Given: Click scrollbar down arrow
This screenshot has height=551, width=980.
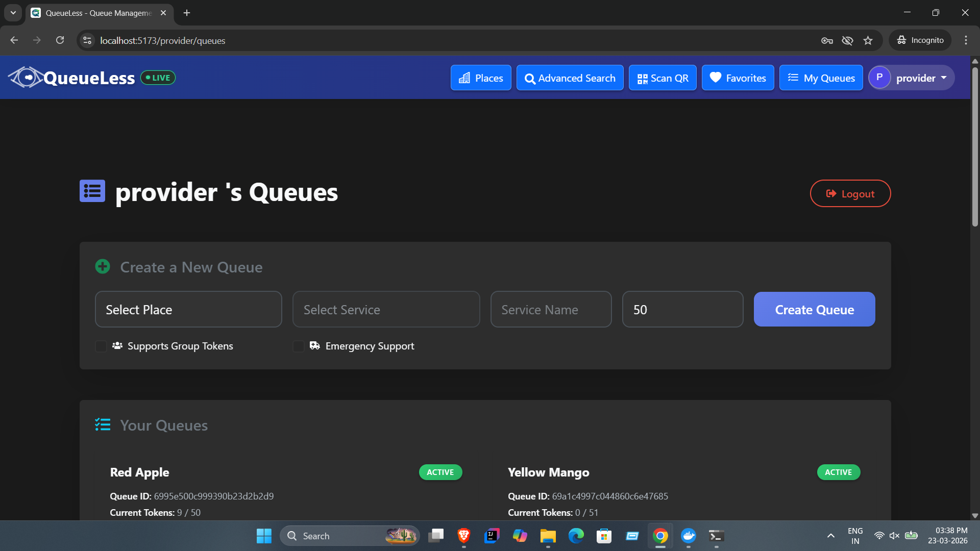Looking at the screenshot, I should click(x=975, y=516).
